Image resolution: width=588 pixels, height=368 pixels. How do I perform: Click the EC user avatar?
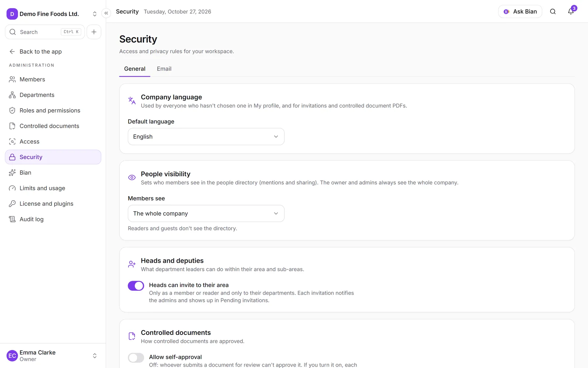pos(12,356)
